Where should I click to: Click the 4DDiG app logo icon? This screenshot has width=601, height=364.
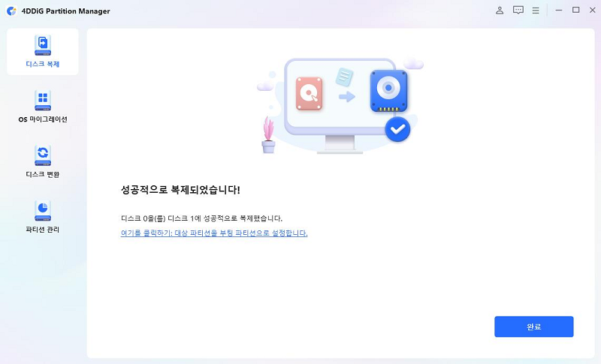pyautogui.click(x=11, y=11)
